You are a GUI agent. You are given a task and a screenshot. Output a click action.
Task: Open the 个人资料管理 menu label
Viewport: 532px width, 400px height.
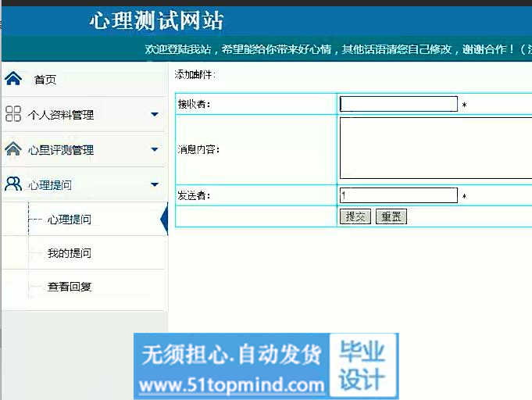click(x=60, y=115)
